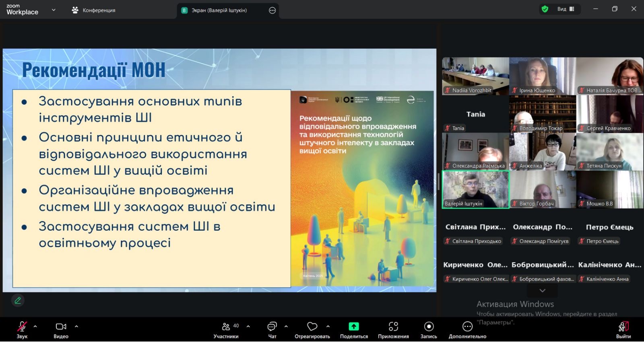Show more participants with down chevron
This screenshot has height=342, width=644.
(x=542, y=290)
